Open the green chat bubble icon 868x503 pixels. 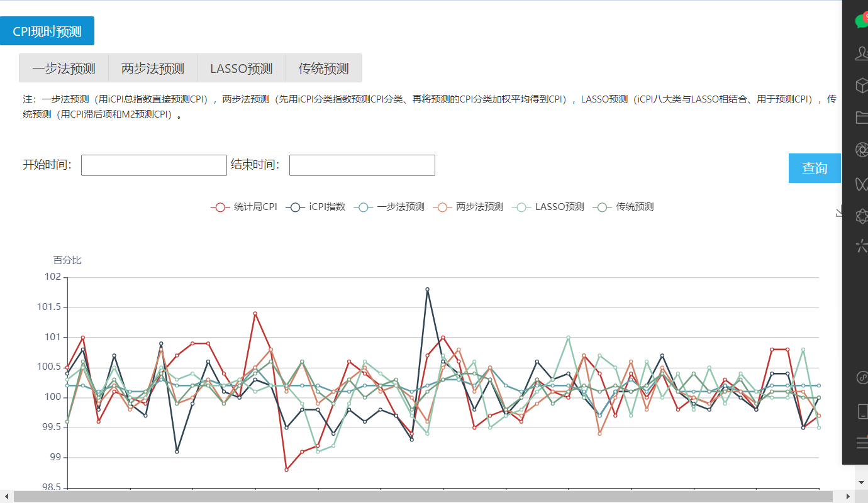[861, 21]
